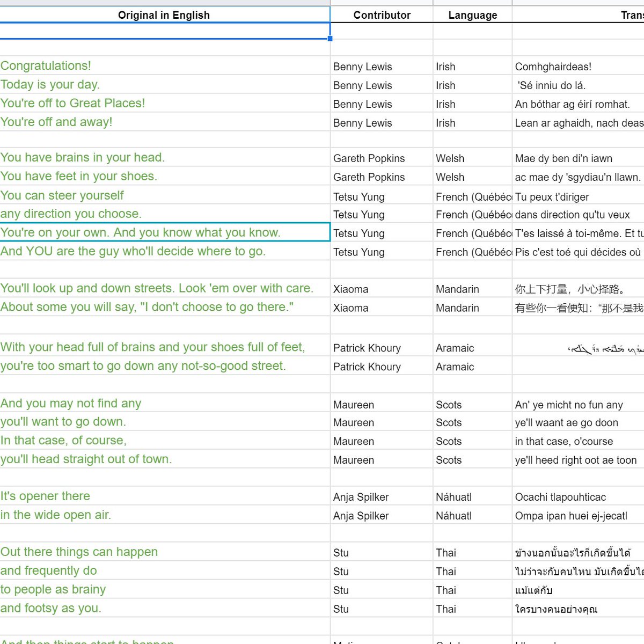Select 'you'll want to go down.' cell
Image resolution: width=644 pixels, height=644 pixels.
coord(164,421)
